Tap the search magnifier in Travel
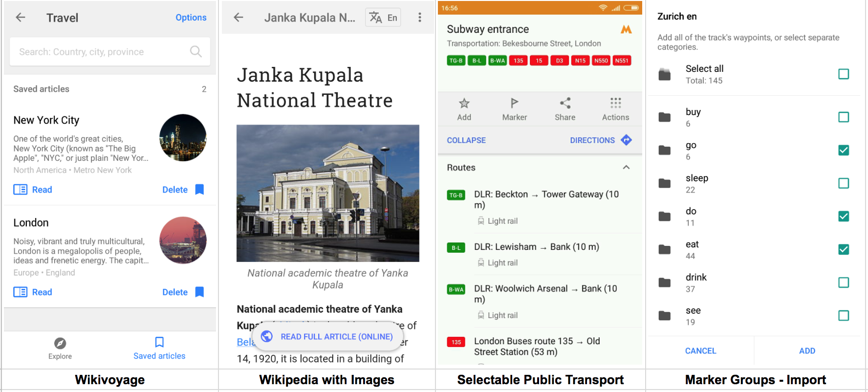Image resolution: width=868 pixels, height=392 pixels. tap(195, 51)
